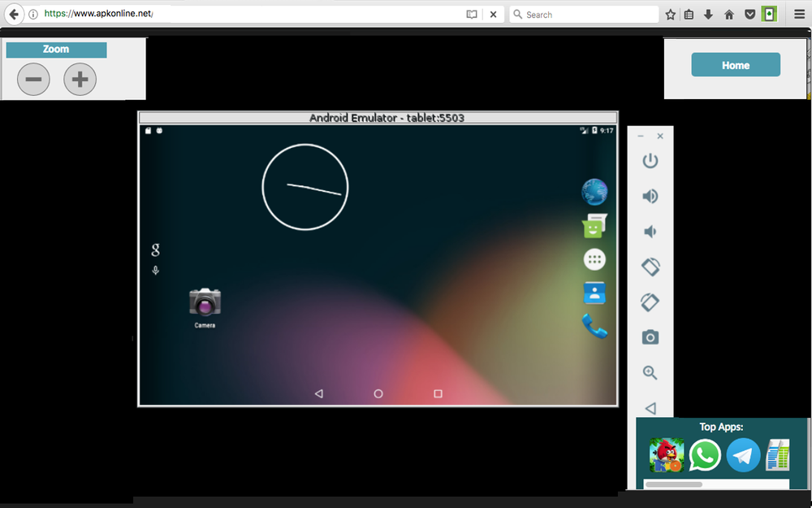Open recent apps with the square button
Screen dimensions: 812x508
click(438, 393)
